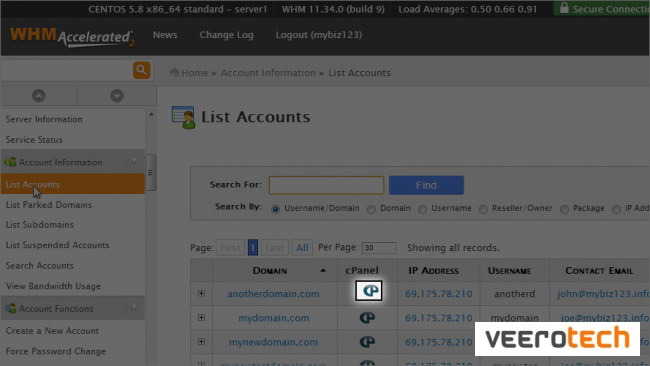Sort by IP Address column header
The height and width of the screenshot is (366, 650).
tap(434, 271)
